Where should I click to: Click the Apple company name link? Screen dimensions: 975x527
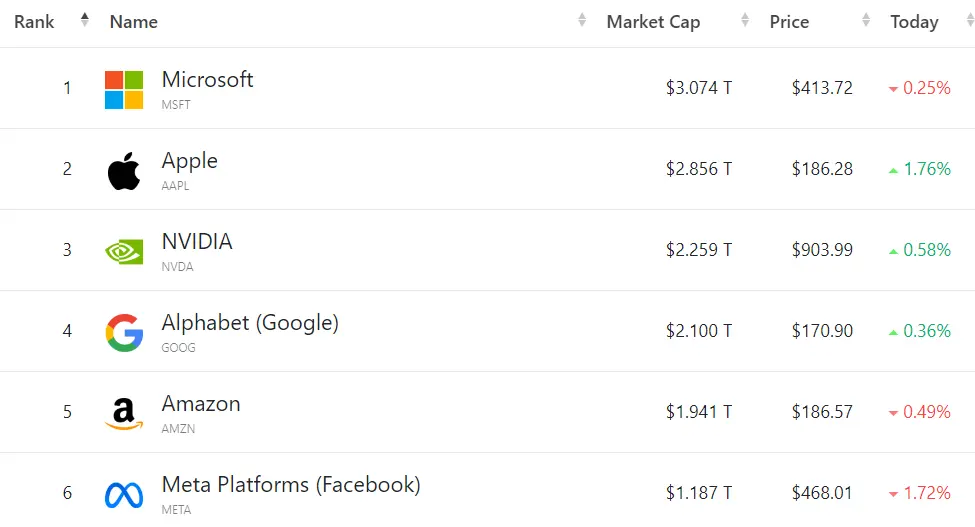[190, 162]
